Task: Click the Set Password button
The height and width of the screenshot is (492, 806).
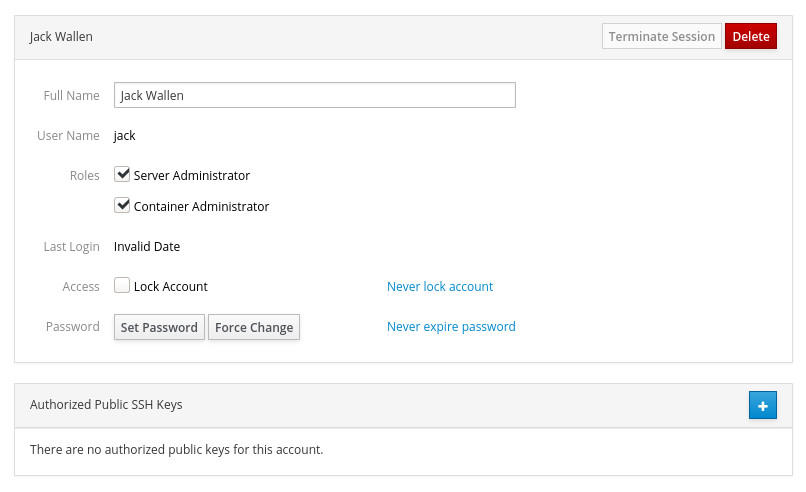Action: click(159, 327)
